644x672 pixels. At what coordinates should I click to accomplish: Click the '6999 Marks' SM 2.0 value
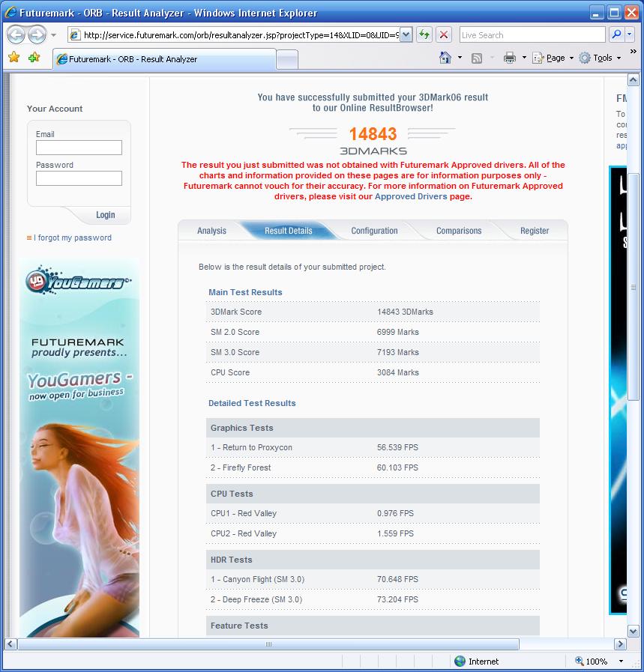coord(397,332)
